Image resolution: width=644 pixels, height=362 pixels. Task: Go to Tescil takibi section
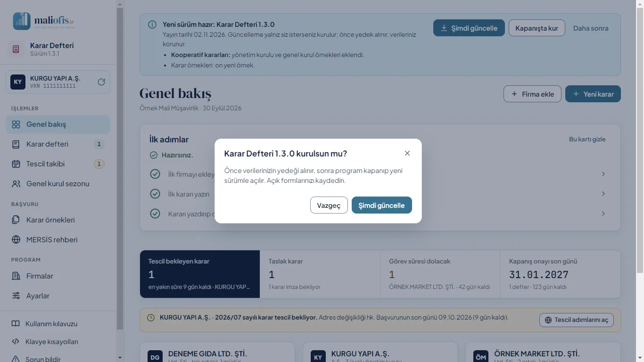[x=58, y=164]
